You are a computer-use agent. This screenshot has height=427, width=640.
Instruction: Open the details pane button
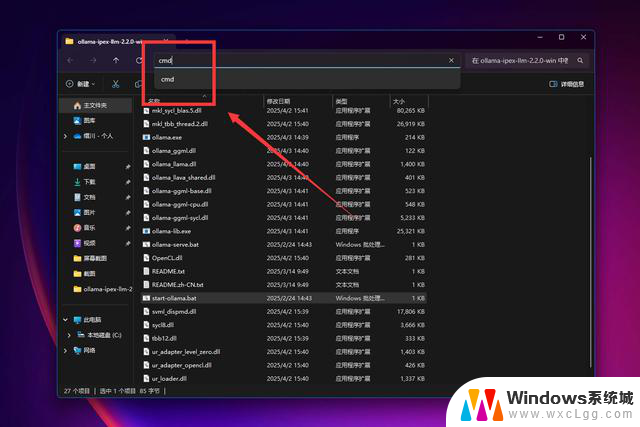coord(567,84)
